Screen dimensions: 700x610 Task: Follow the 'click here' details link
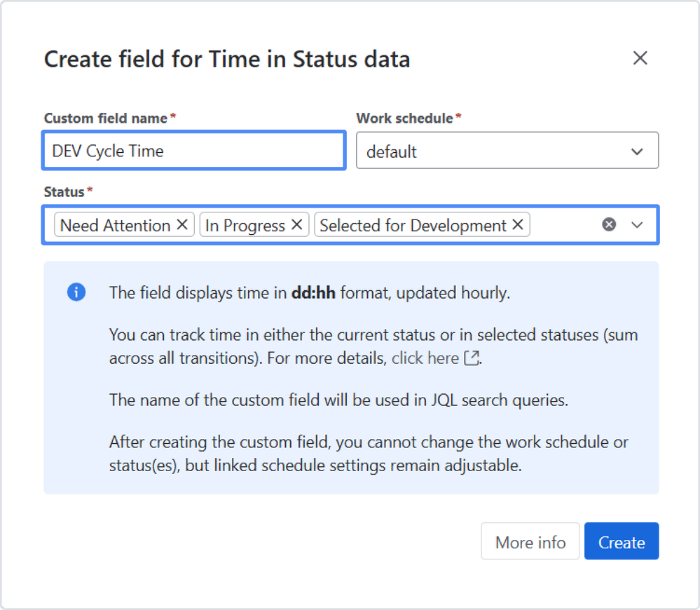coord(425,358)
